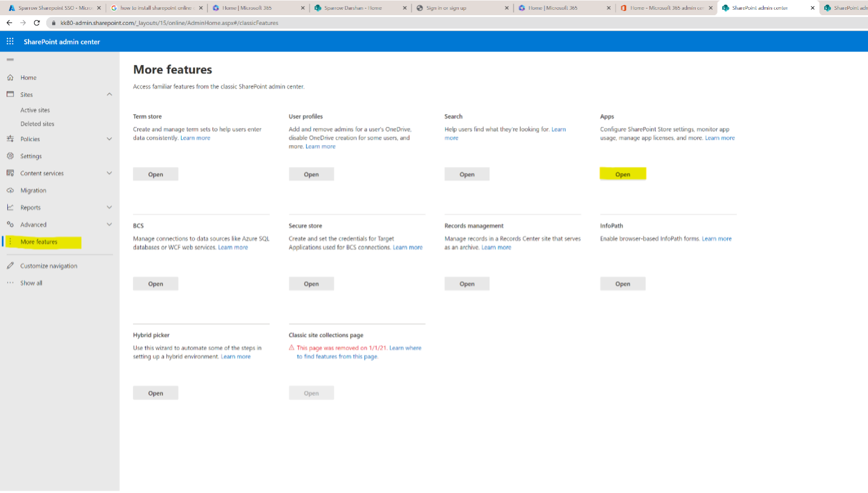Expand the Advanced section chevron
The height and width of the screenshot is (493, 868).
pos(109,224)
